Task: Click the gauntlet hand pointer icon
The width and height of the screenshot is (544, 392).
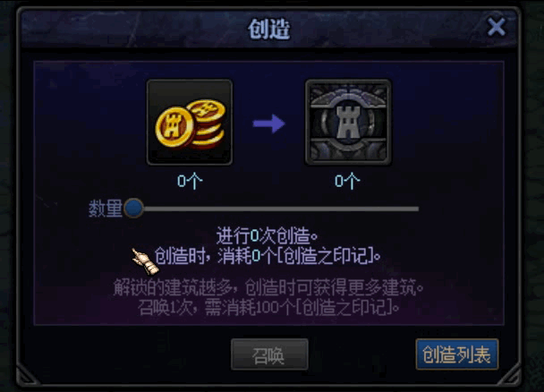Action: [145, 261]
